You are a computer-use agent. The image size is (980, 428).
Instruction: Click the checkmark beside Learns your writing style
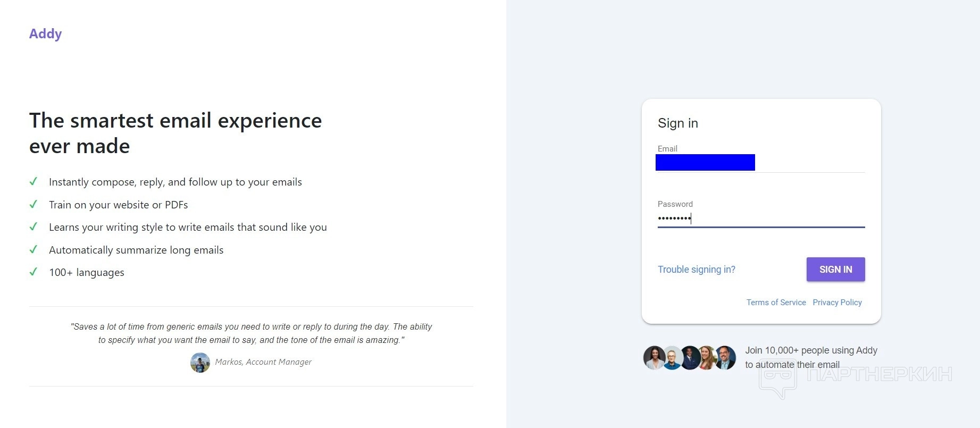pos(33,226)
